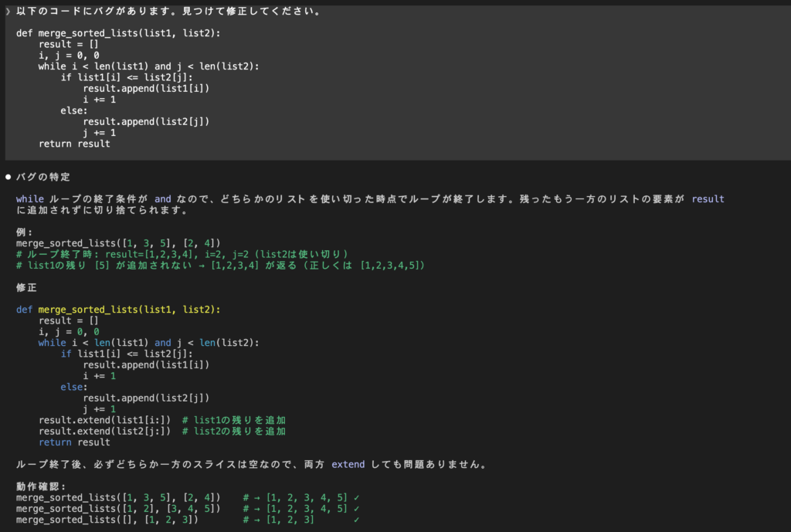Image resolution: width=791 pixels, height=532 pixels.
Task: Click the checkmark after the [1, 2, 3] result
Action: click(x=357, y=520)
